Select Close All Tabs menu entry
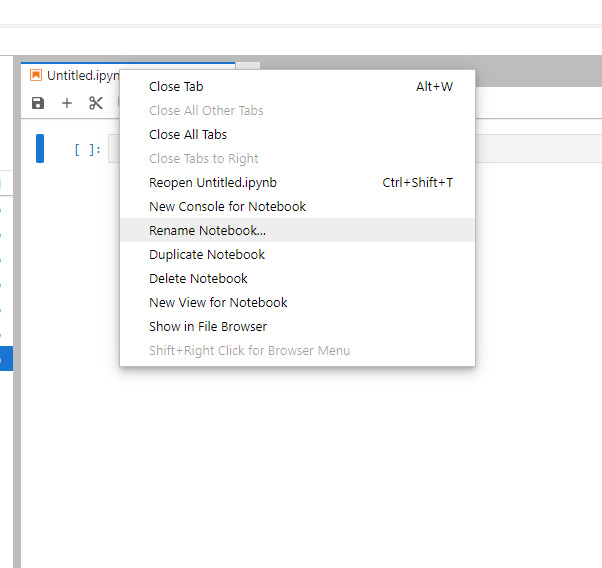Screen dimensions: 602x568 [x=188, y=135]
